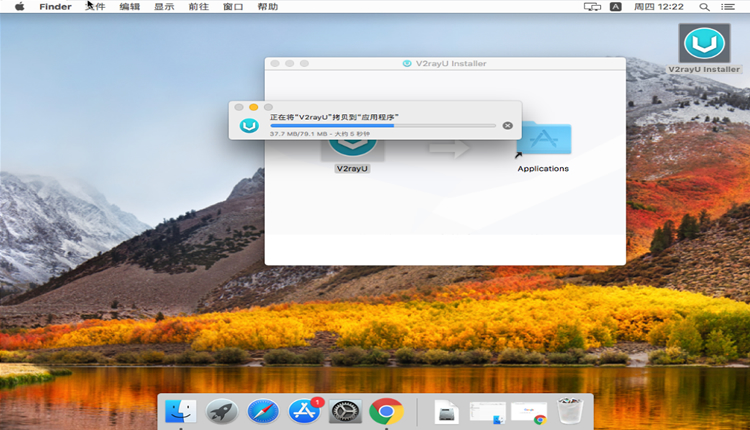
Task: Open the Trash in the Dock
Action: click(570, 411)
